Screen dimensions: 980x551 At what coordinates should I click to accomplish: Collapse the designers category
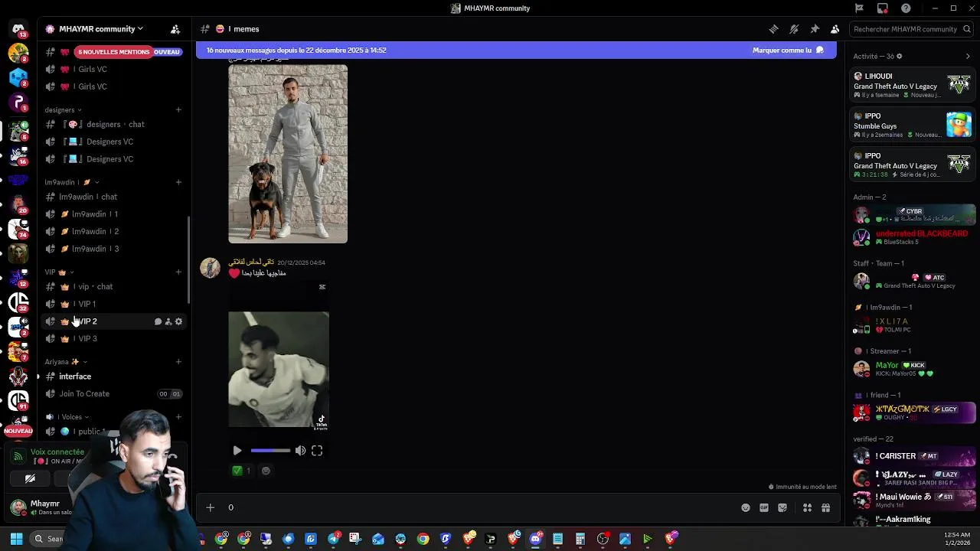(63, 109)
